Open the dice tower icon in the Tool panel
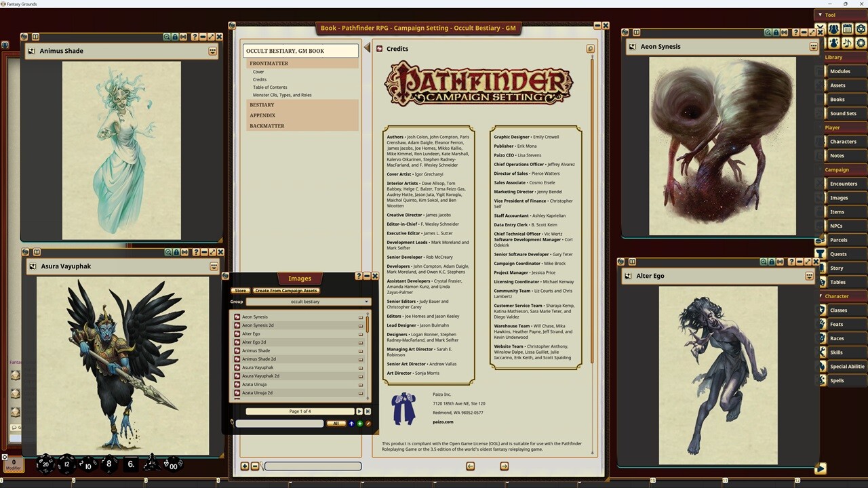The height and width of the screenshot is (488, 868). point(859,30)
